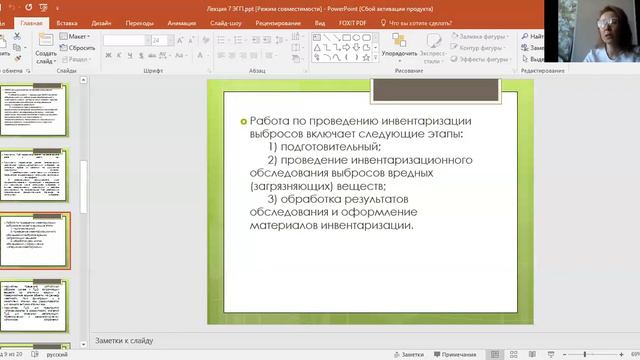Select the down arrow shape in shapes gallery
The height and width of the screenshot is (360, 640).
(356, 47)
